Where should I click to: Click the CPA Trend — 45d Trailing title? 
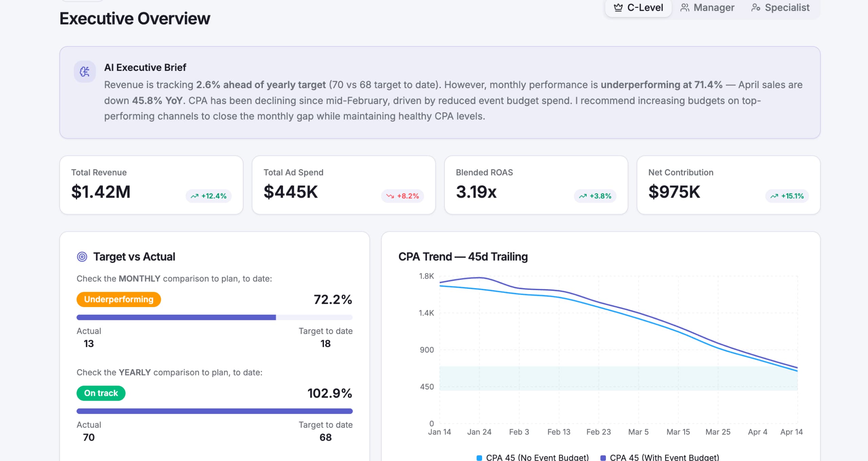[x=463, y=257]
